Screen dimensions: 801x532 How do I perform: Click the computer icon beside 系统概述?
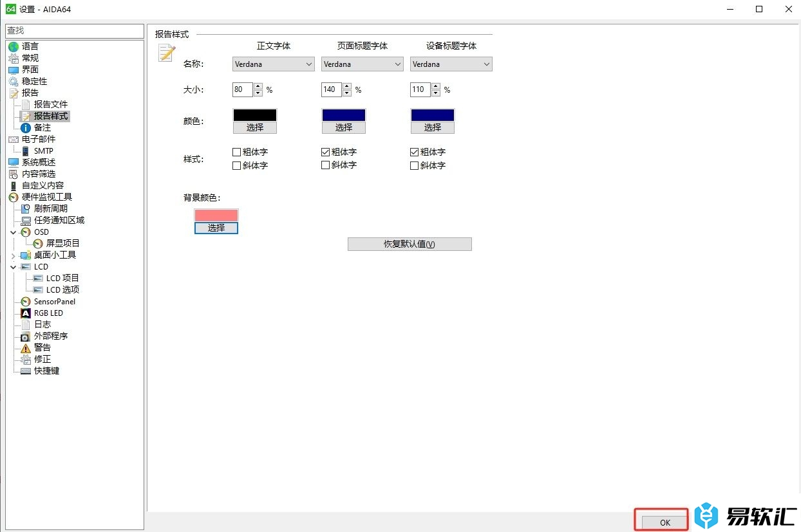click(x=14, y=162)
